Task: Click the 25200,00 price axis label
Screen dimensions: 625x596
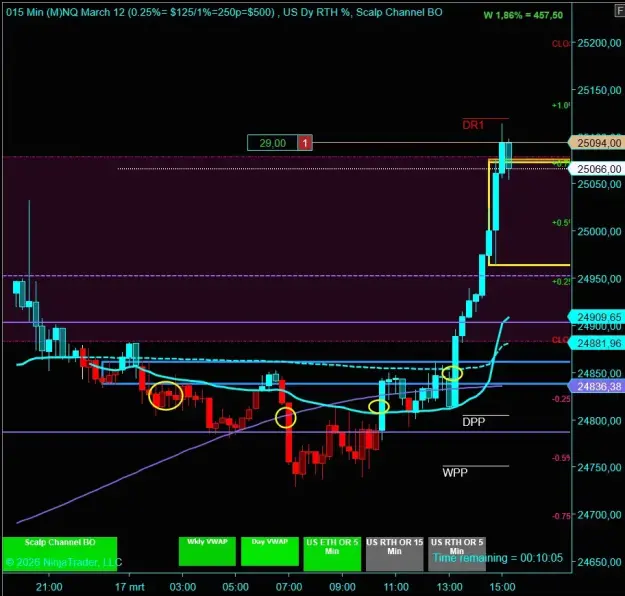Action: pos(599,43)
